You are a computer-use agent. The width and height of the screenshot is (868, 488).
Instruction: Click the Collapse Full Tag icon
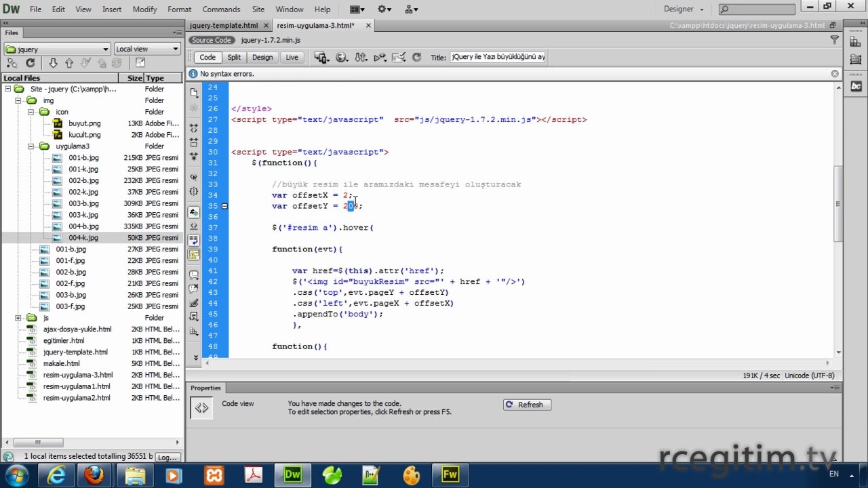tap(194, 127)
